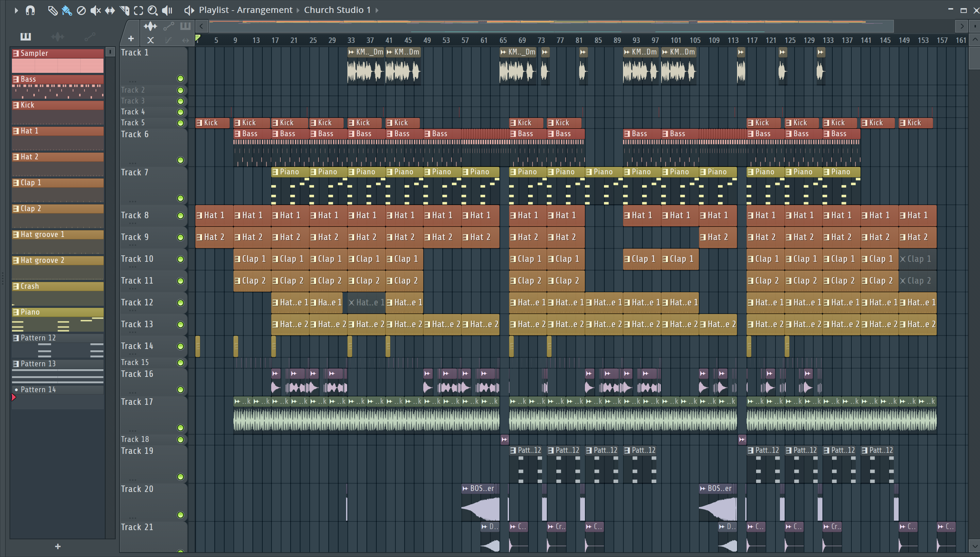The width and height of the screenshot is (980, 557).
Task: Select the Sampler pattern in picker
Action: (58, 61)
